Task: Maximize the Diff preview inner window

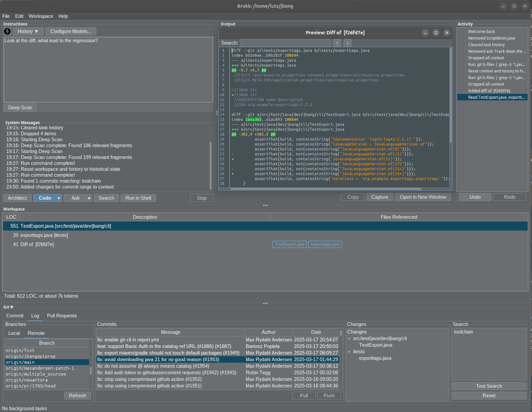Action: [x=436, y=33]
